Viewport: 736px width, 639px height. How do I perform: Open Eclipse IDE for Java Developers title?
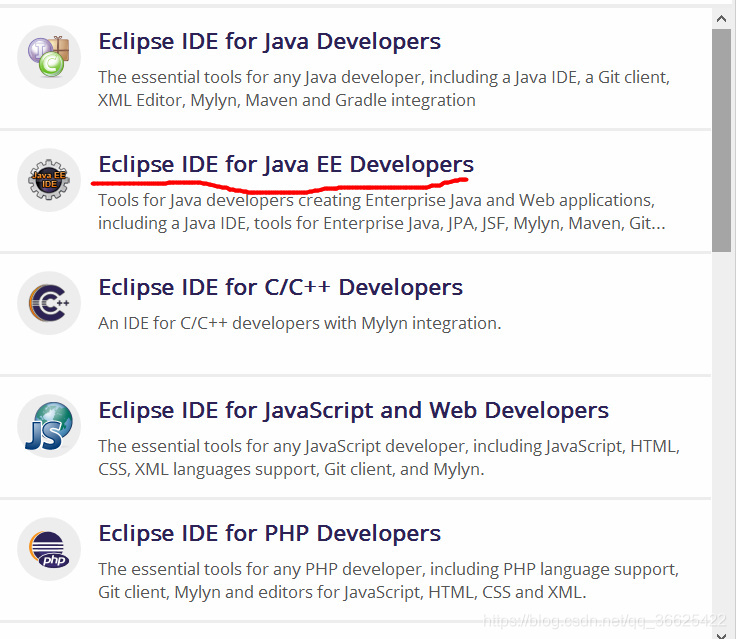coord(269,41)
